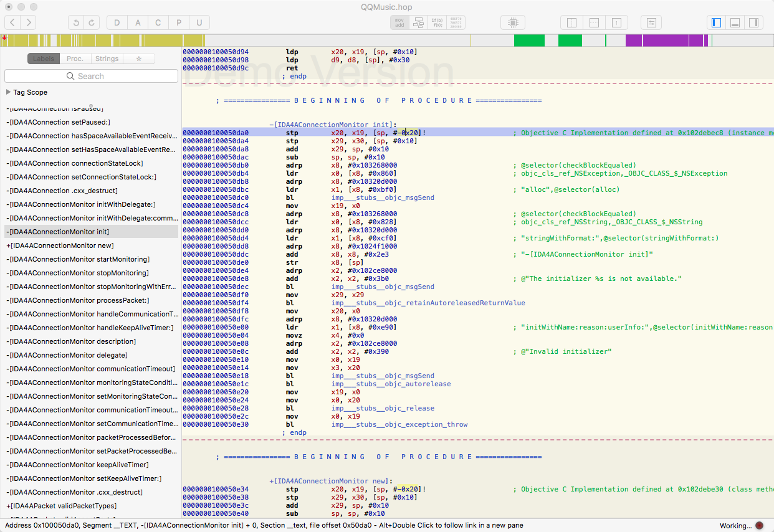Open hexadecimal view mode
This screenshot has width=774, height=532.
click(456, 23)
